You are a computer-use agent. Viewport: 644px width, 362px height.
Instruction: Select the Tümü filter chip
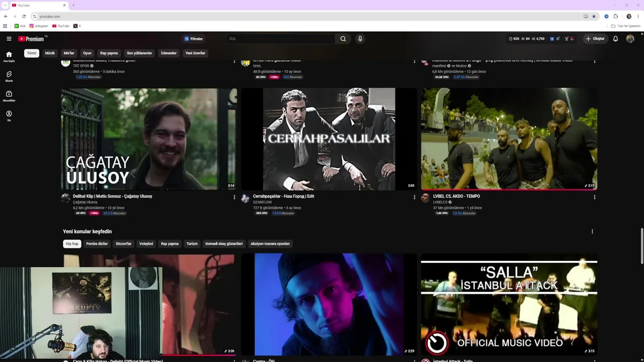pyautogui.click(x=32, y=53)
